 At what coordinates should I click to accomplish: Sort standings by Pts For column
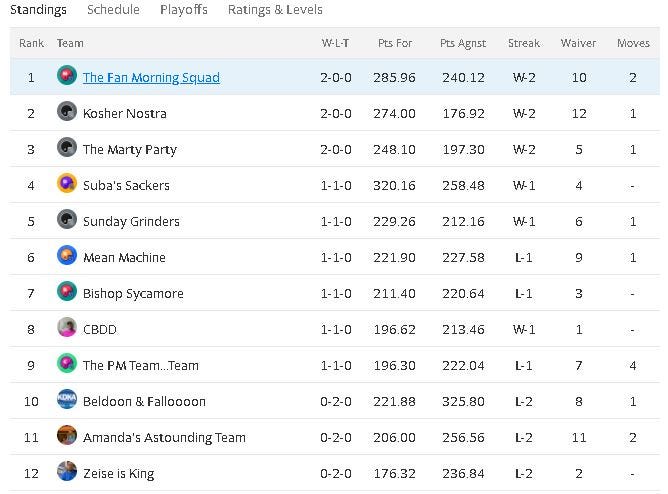(395, 44)
